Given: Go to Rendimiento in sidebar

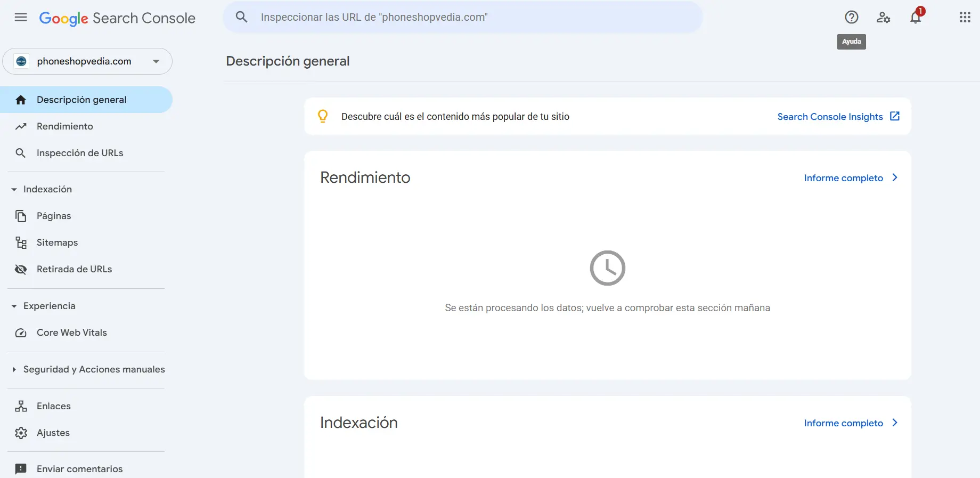Looking at the screenshot, I should click(x=86, y=126).
